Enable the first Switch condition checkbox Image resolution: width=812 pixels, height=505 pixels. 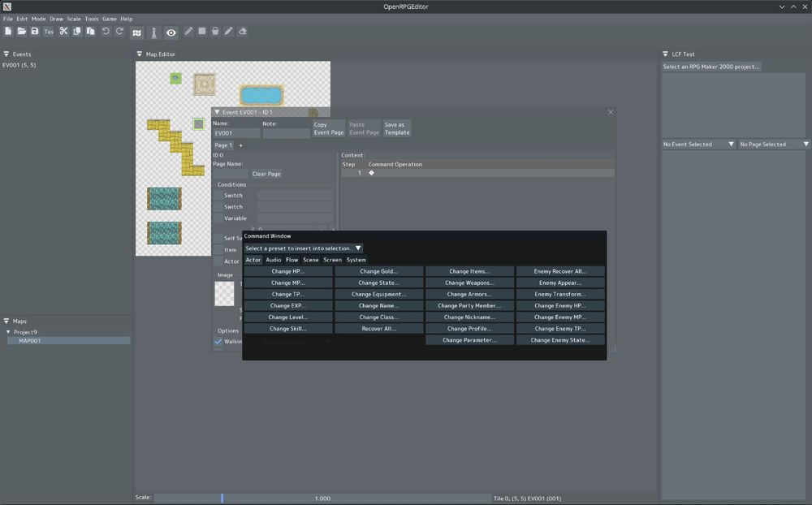[218, 196]
